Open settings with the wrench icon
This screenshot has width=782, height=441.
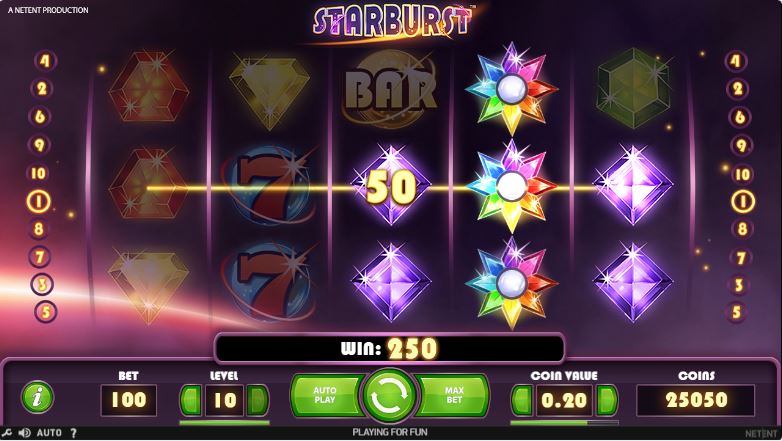click(x=7, y=433)
